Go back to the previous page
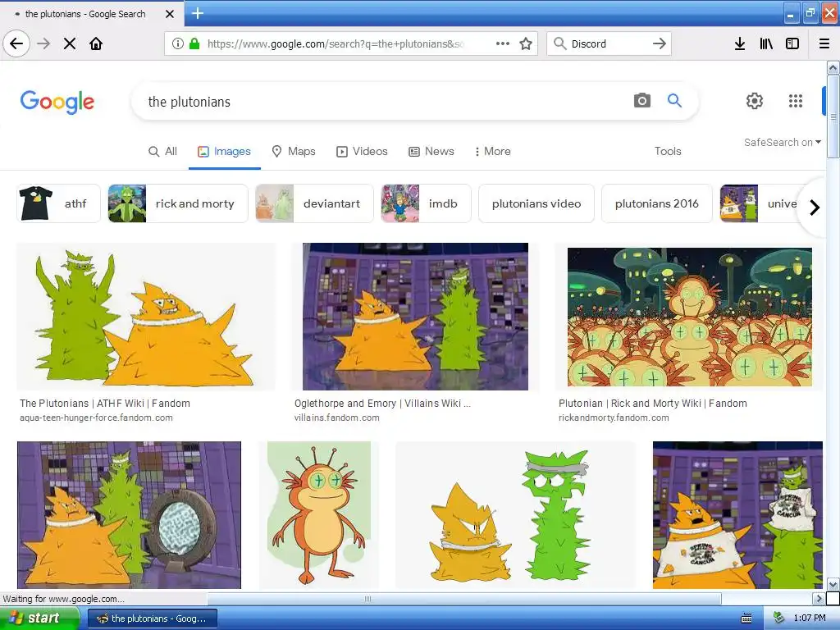 (16, 43)
